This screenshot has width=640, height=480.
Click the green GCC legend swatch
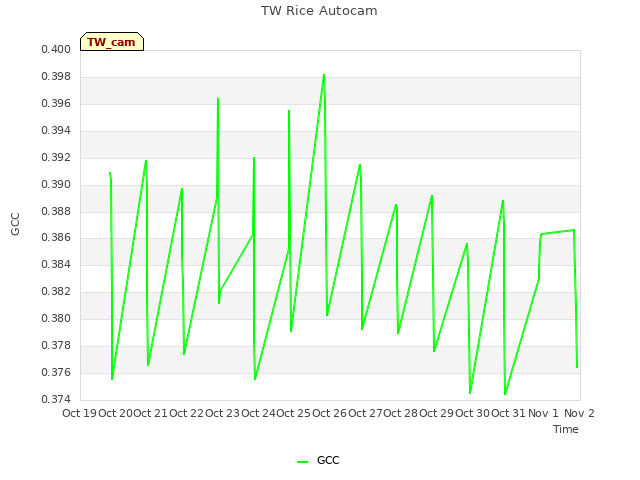[x=302, y=462]
